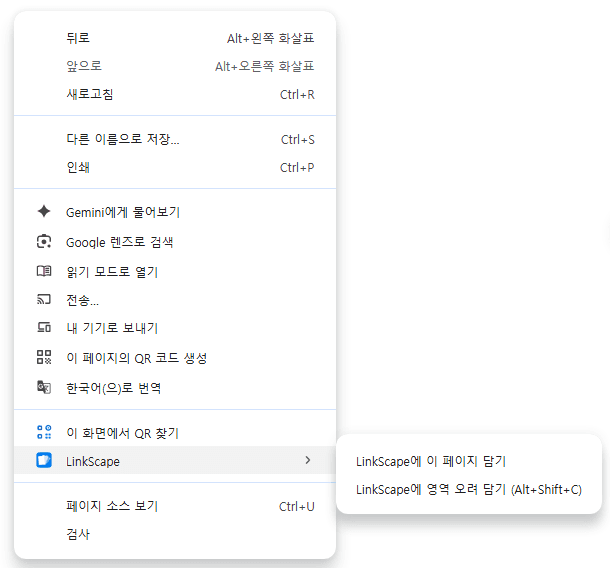Choose 전송... to cast
This screenshot has width=610, height=568.
click(175, 300)
